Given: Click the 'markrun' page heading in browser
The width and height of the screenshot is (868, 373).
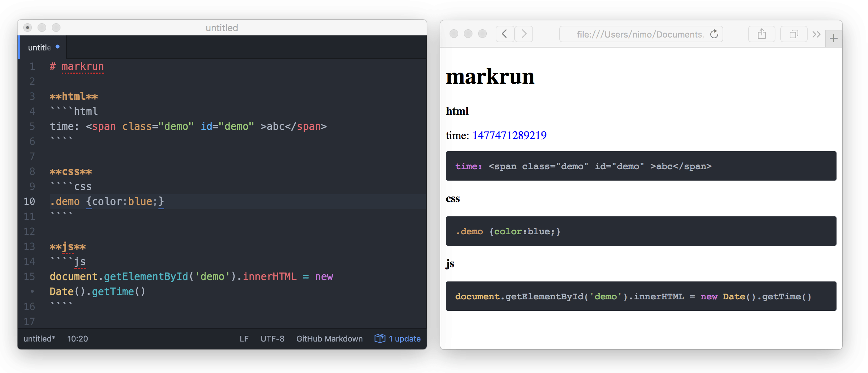Looking at the screenshot, I should 490,77.
